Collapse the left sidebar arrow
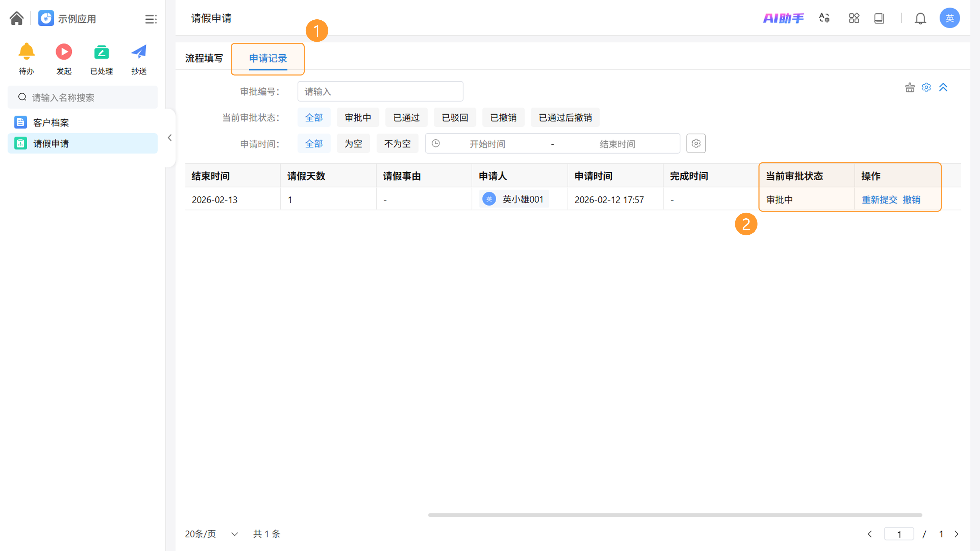Viewport: 980px width, 551px height. pyautogui.click(x=170, y=138)
